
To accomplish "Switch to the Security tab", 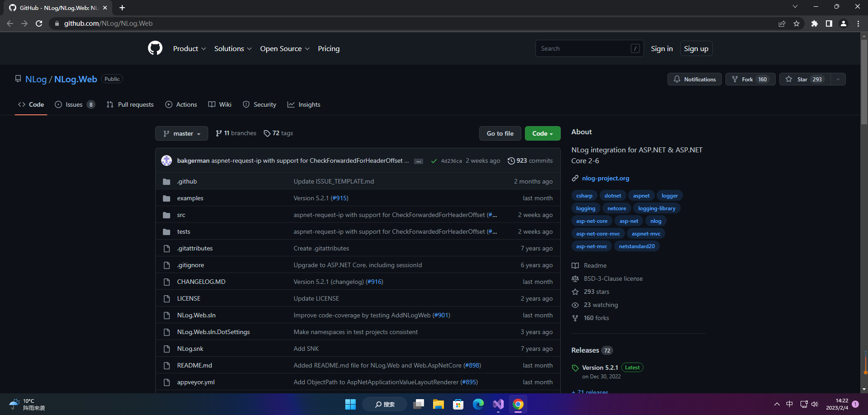I will (259, 104).
